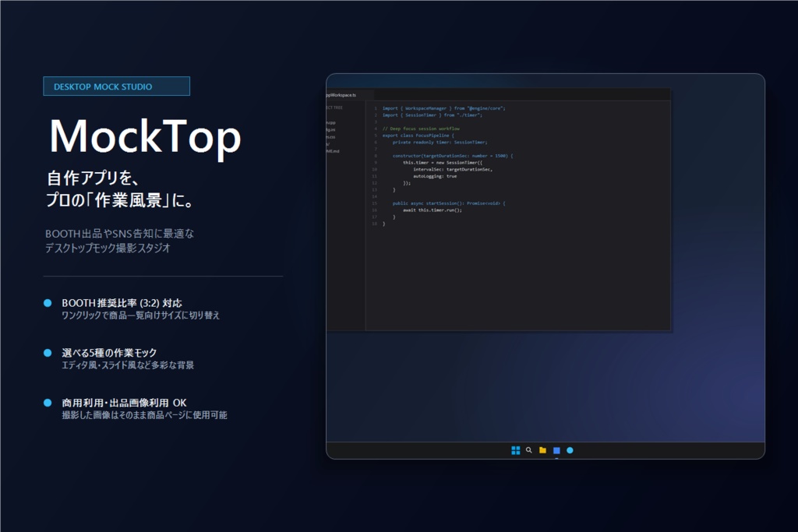Click line number 3 in the editor gutter
This screenshot has height=532, width=798.
click(376, 122)
